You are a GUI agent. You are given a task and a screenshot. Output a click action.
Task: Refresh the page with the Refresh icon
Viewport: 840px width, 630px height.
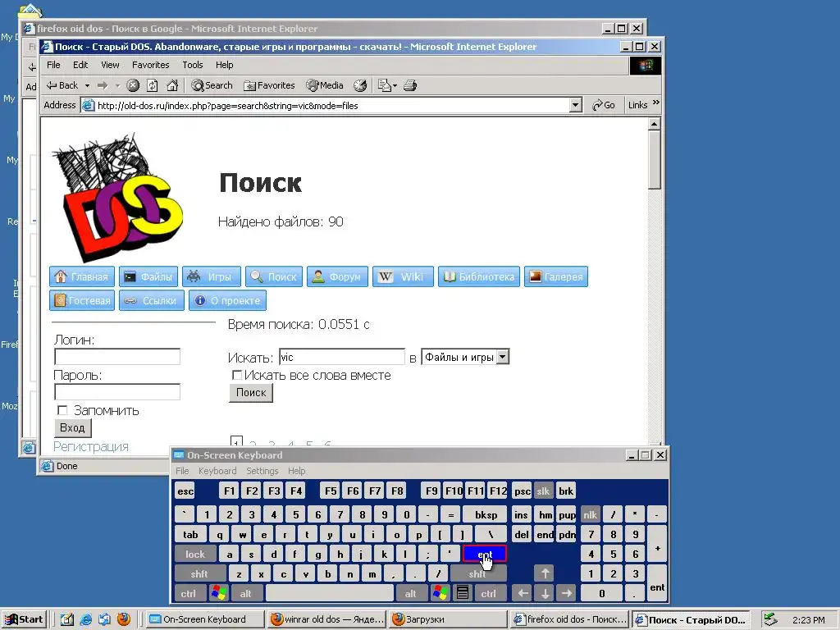click(153, 85)
